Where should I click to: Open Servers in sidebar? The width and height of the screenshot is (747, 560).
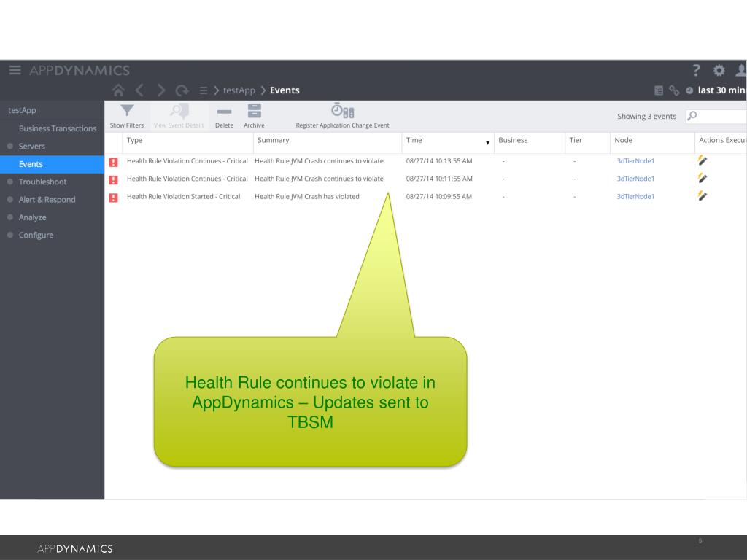tap(32, 146)
